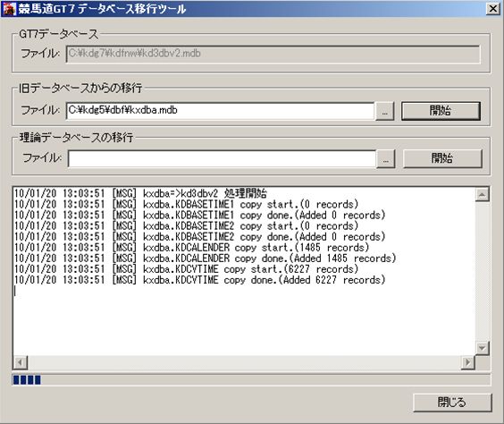Click the log's scroll down arrow
The height and width of the screenshot is (424, 504).
[482, 348]
